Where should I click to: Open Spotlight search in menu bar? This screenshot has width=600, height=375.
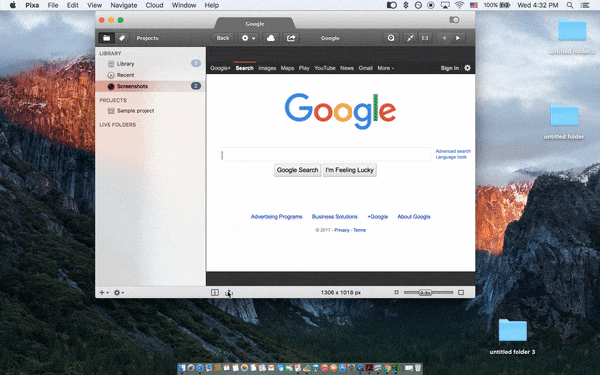pos(570,5)
